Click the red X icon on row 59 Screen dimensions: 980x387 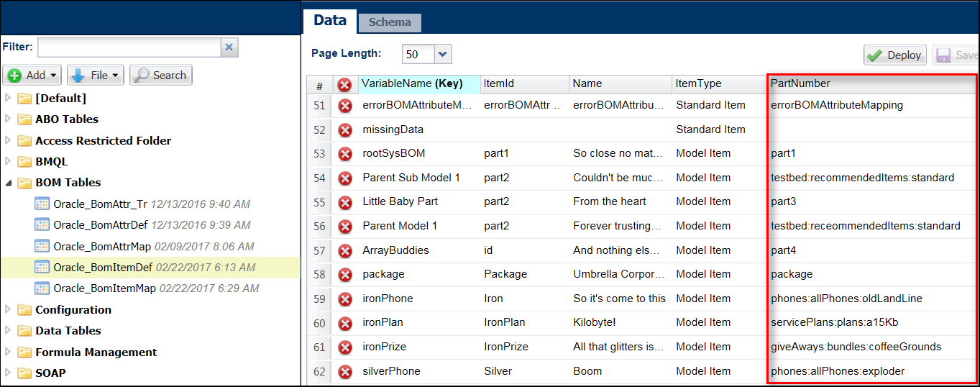pos(345,299)
